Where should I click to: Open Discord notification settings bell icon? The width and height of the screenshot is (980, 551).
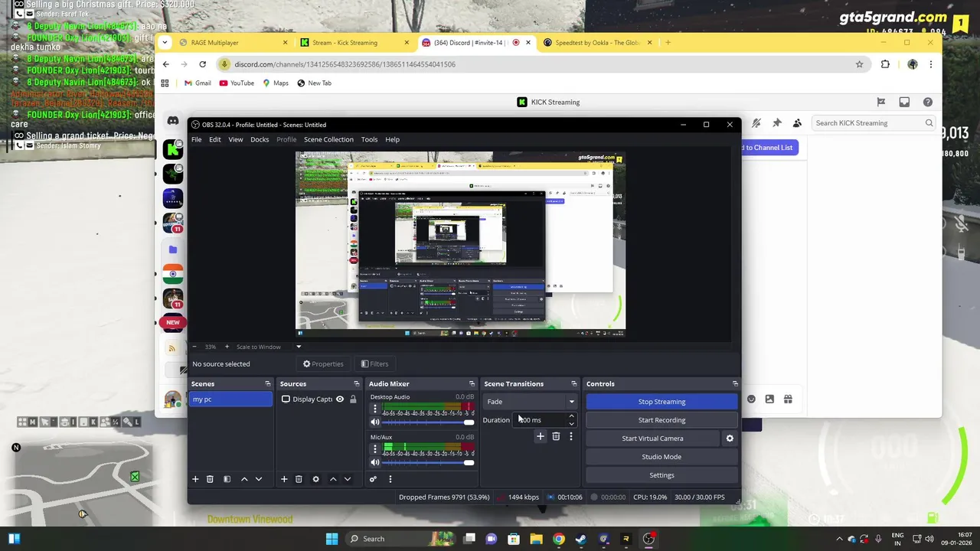point(756,122)
